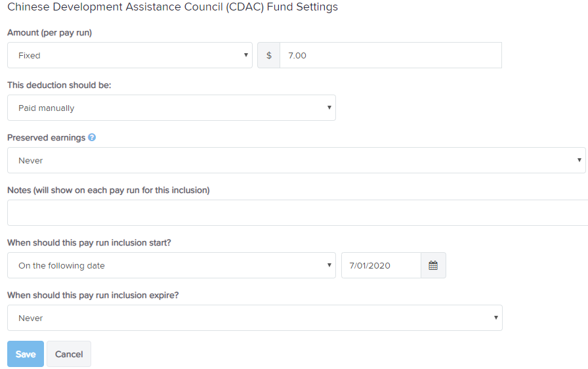Cancel the fund settings changes
Screen dimensions: 588x369
(69, 354)
